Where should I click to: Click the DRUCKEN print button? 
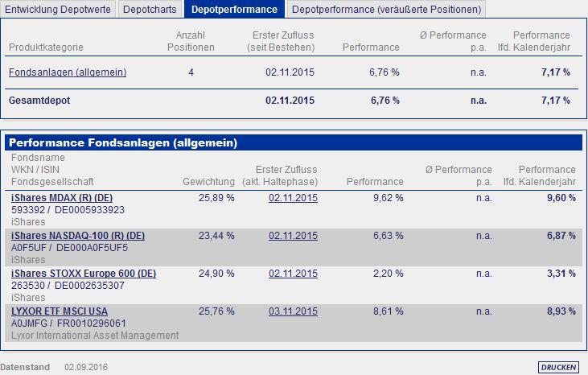coord(558,367)
